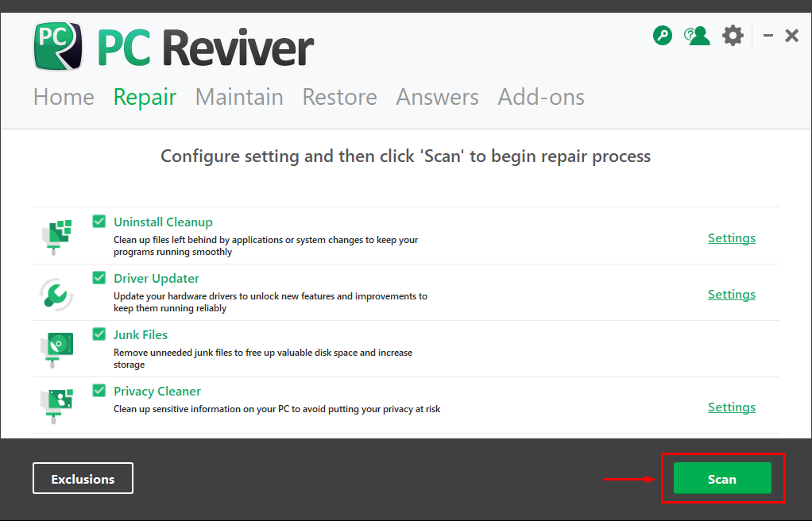Open Settings for Driver Updater
This screenshot has height=521, width=812.
tap(732, 295)
